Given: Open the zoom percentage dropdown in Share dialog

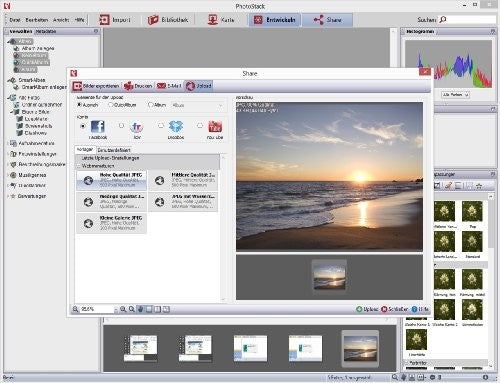Looking at the screenshot, I should (116, 309).
